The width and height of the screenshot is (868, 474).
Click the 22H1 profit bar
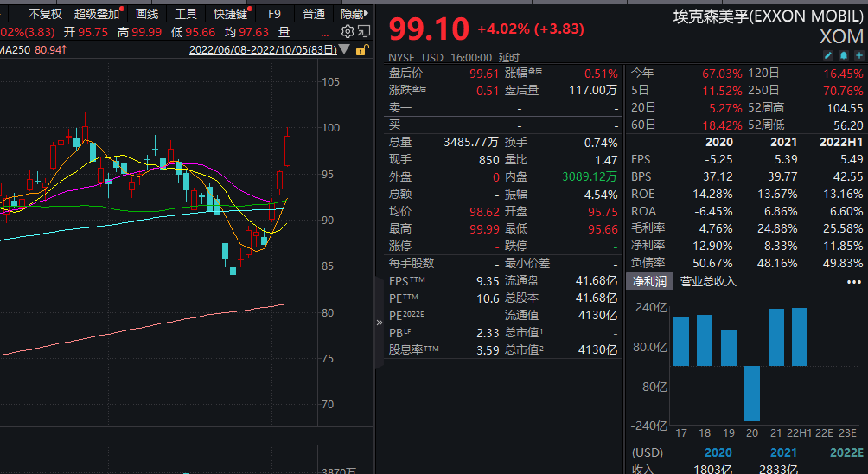coord(800,336)
